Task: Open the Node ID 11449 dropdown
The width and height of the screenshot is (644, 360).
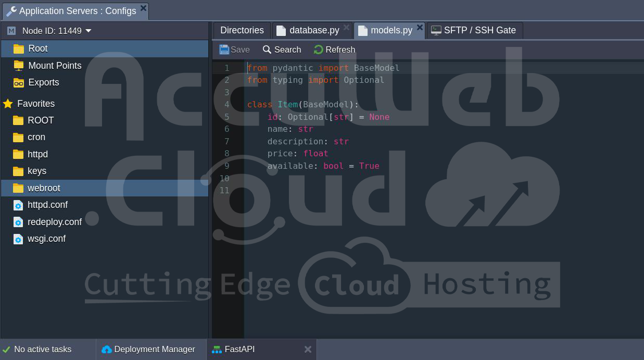Action: (x=88, y=31)
